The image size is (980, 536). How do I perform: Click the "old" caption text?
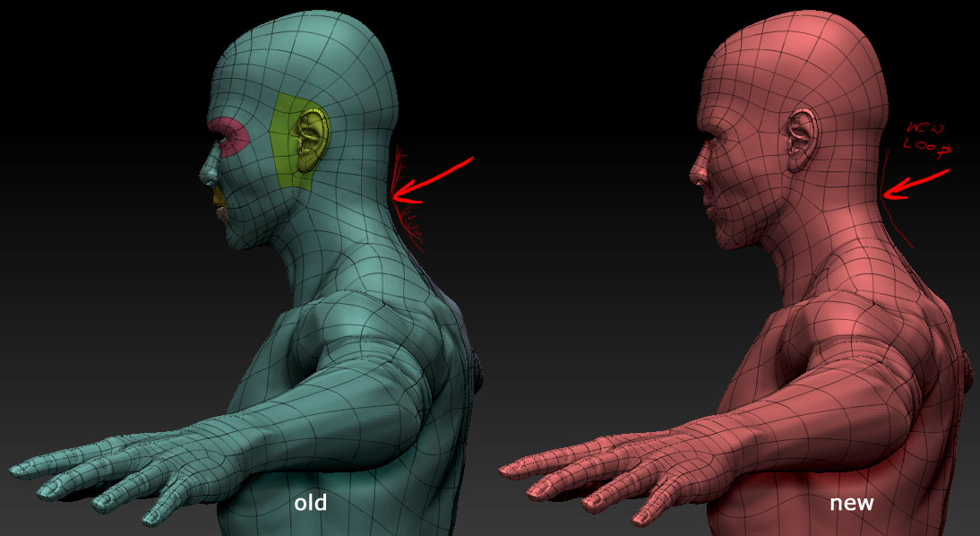(x=311, y=502)
